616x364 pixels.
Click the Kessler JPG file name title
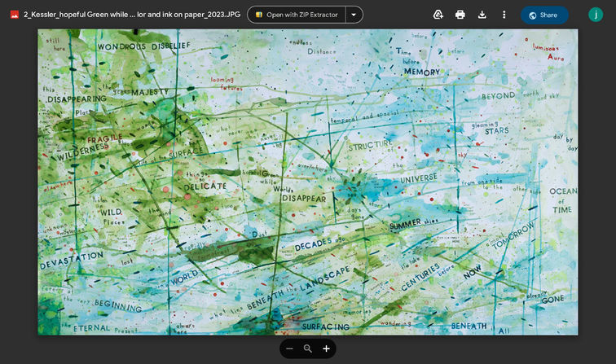(x=132, y=15)
